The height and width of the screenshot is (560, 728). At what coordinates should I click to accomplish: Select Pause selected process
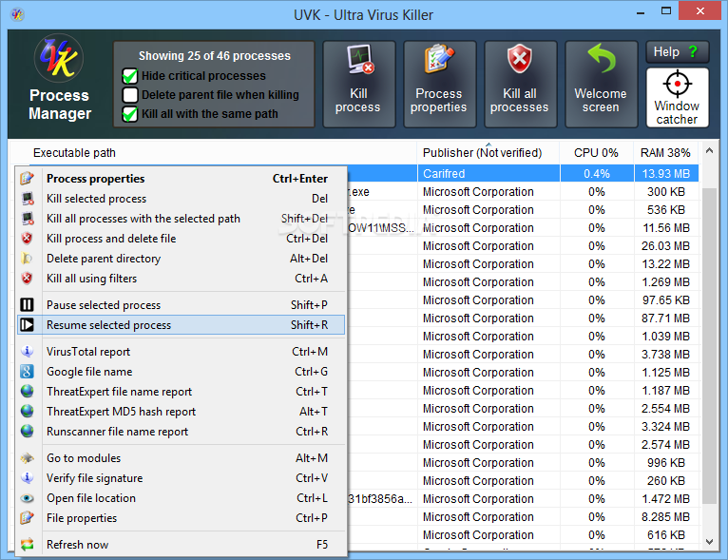(182, 304)
